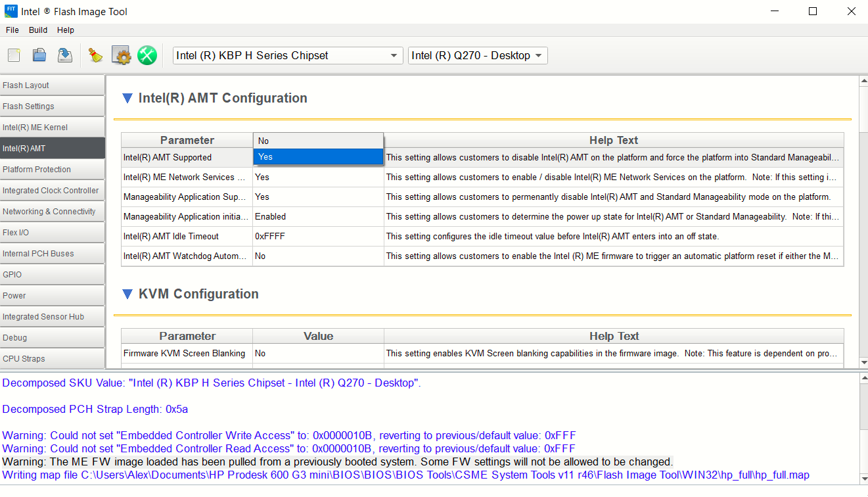Viewport: 868px width, 497px height.
Task: Click the Firmware KVM Screen Blanking value No
Action: [319, 354]
